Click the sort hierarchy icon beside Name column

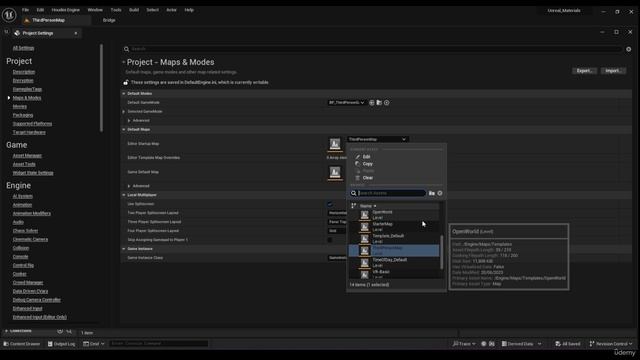(x=354, y=206)
